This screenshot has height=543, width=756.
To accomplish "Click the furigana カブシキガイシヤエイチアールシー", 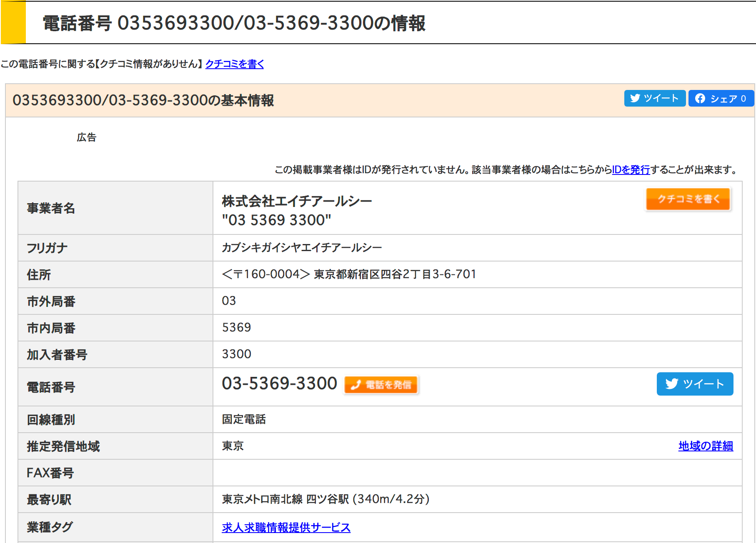I will coord(302,248).
